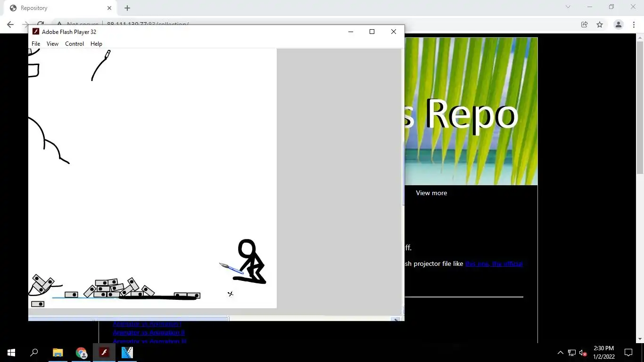Open the File menu in Flash Player
644x362 pixels.
coord(36,44)
